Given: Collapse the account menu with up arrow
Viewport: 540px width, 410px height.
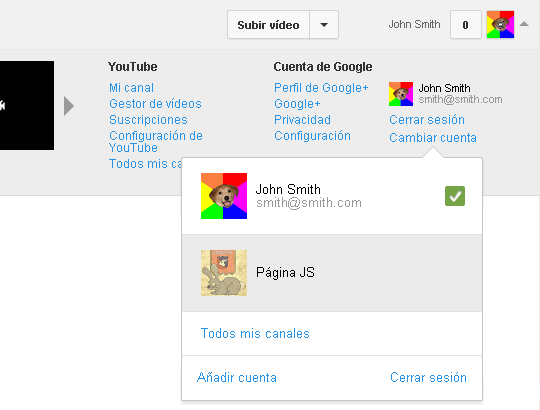Looking at the screenshot, I should [x=524, y=24].
